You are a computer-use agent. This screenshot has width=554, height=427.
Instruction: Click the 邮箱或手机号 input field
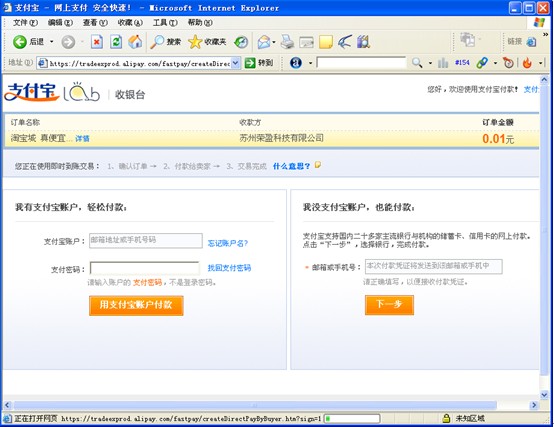pos(434,266)
